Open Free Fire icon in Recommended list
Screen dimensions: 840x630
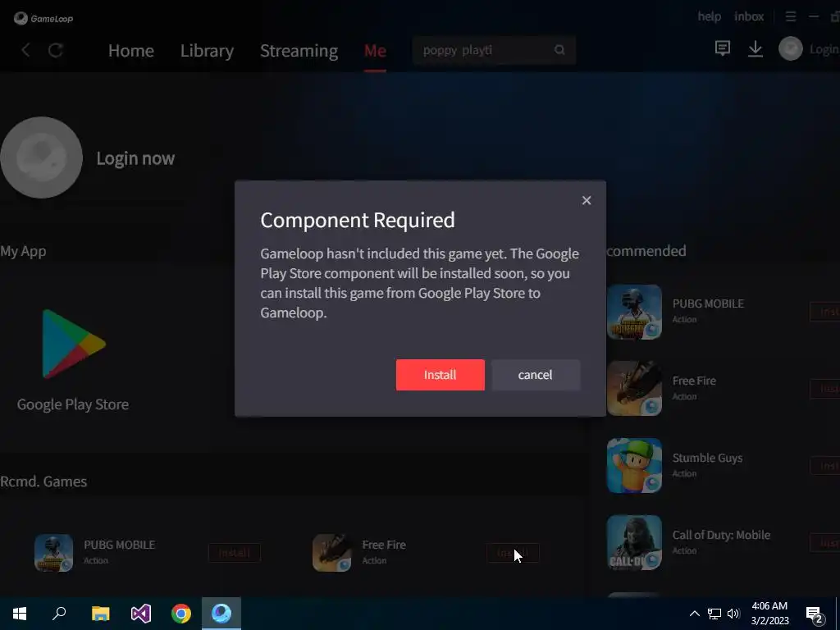click(634, 388)
